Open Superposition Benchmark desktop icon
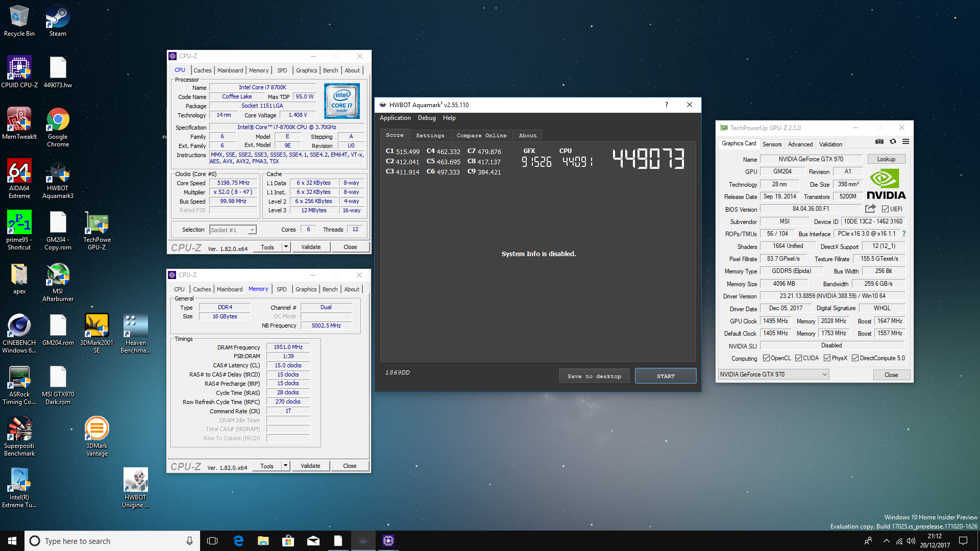Viewport: 980px width, 551px height. [19, 436]
